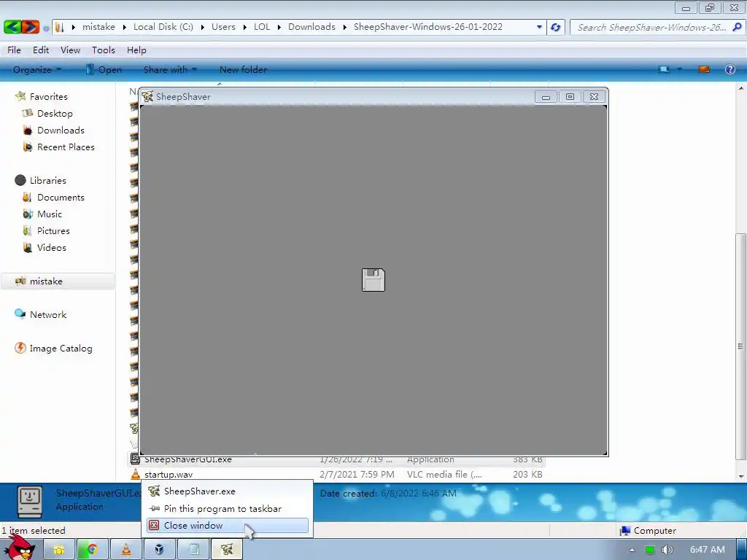Open the Documents library
Image resolution: width=747 pixels, height=560 pixels.
tap(61, 197)
